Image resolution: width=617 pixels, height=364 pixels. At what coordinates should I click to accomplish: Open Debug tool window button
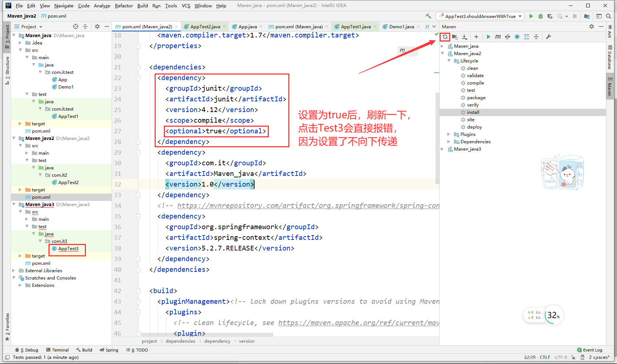click(26, 350)
